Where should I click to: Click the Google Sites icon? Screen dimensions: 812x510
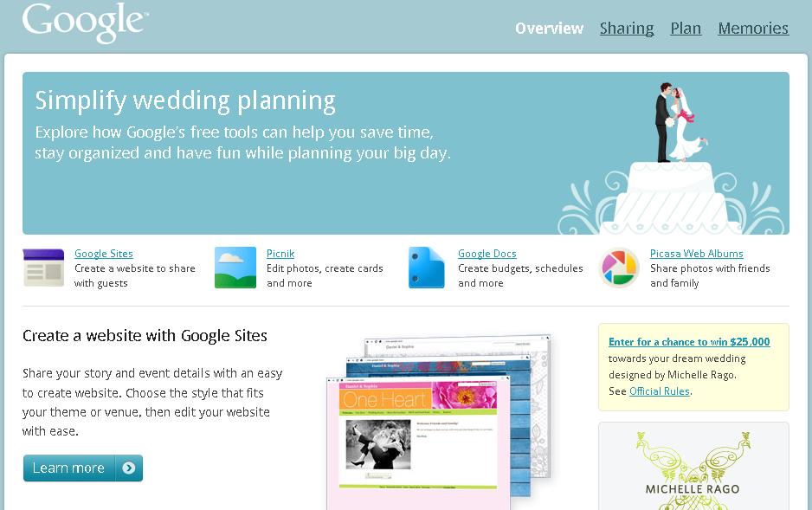point(43,268)
